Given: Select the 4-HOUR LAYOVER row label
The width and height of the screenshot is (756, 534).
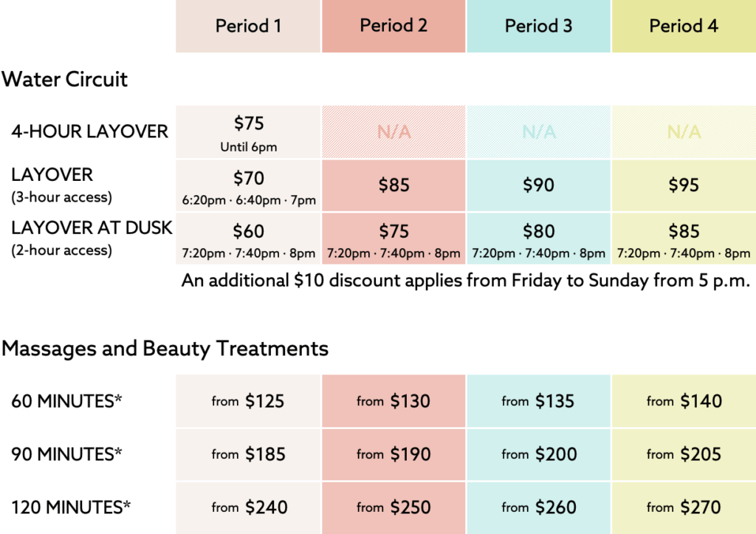Looking at the screenshot, I should [x=90, y=131].
